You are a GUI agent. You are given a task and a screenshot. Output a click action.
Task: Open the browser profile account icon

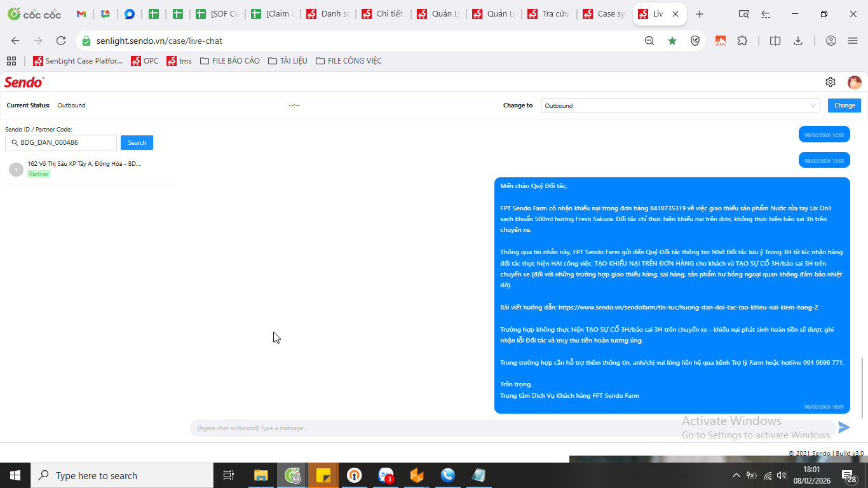coord(831,41)
